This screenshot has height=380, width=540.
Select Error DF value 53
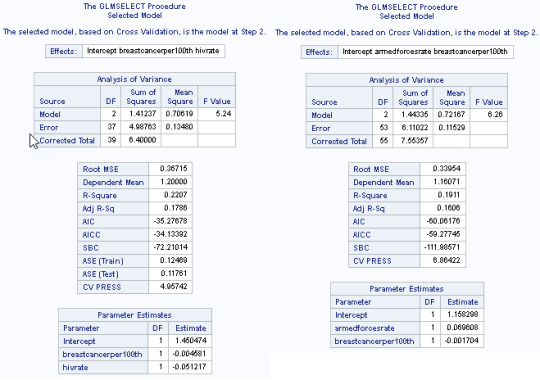[x=383, y=127]
